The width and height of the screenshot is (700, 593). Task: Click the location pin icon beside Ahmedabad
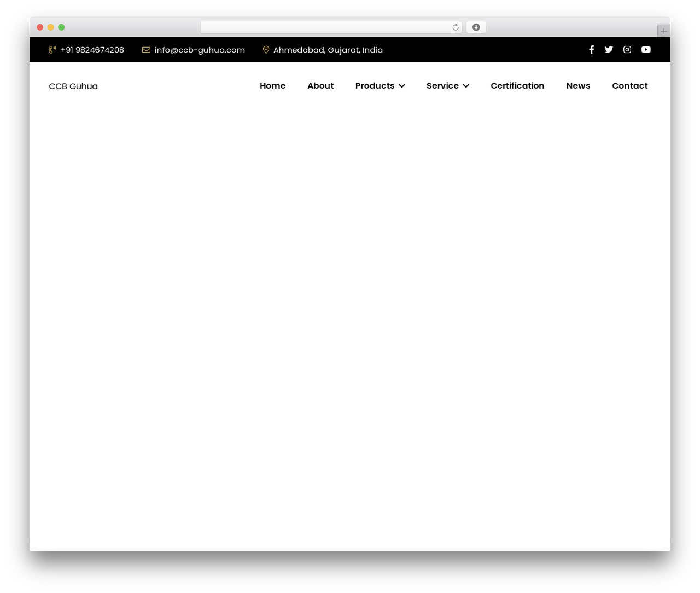pyautogui.click(x=266, y=50)
